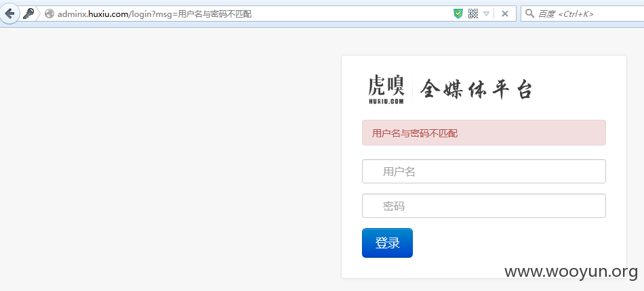This screenshot has width=644, height=291.
Task: Click the key icon beside the back arrow
Action: pos(28,14)
